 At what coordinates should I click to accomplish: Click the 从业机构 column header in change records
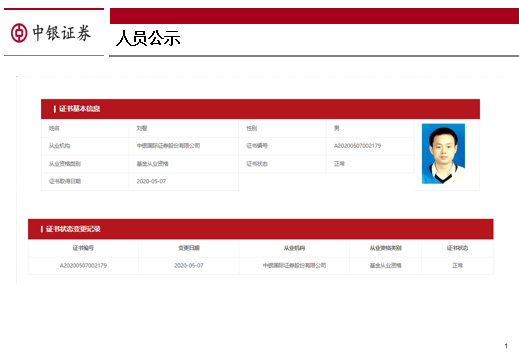294,248
